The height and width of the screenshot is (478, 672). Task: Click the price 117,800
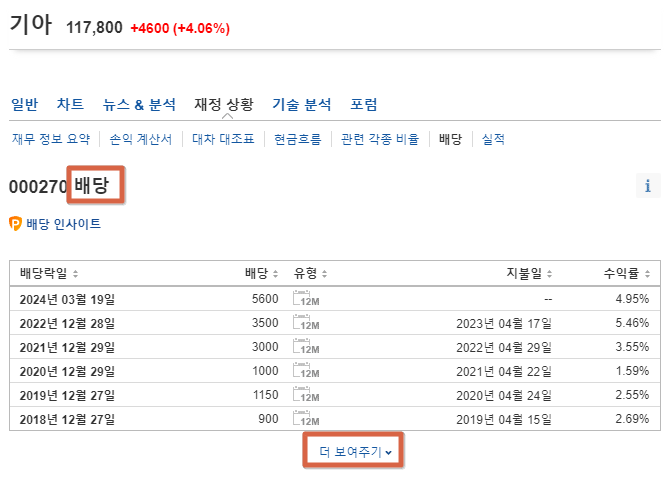[94, 28]
